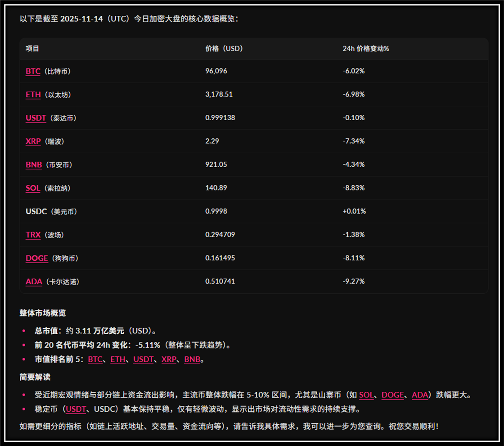The height and width of the screenshot is (446, 504).
Task: Click the -4.34% change for BNB
Action: pyautogui.click(x=354, y=164)
